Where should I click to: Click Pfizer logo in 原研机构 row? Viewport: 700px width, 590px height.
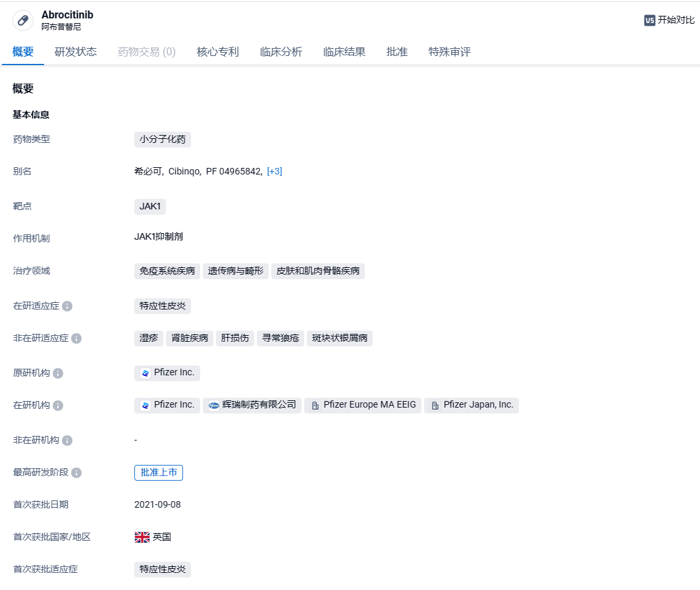[x=145, y=373]
